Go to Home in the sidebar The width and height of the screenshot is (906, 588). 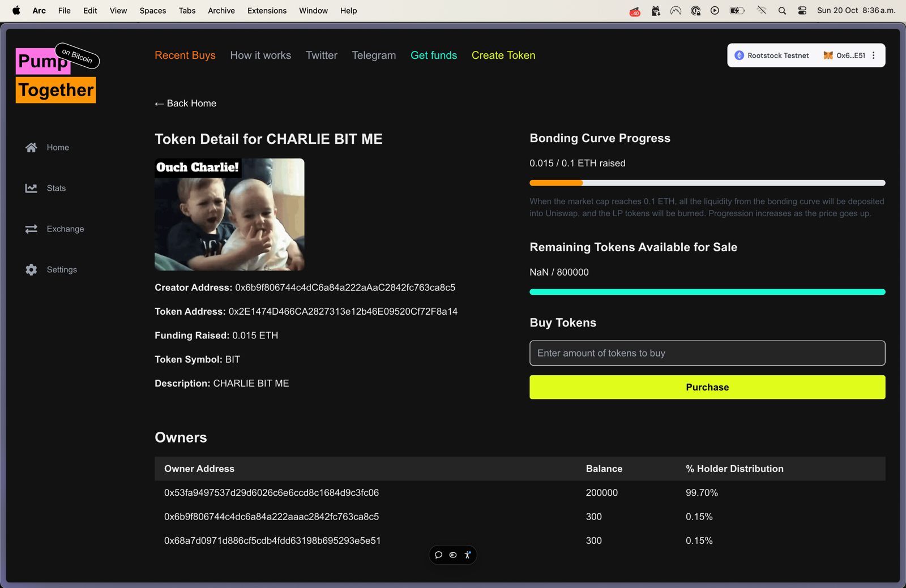(58, 147)
